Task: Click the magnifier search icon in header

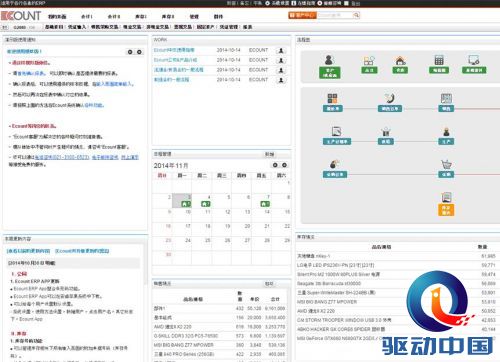Action: pos(356,15)
